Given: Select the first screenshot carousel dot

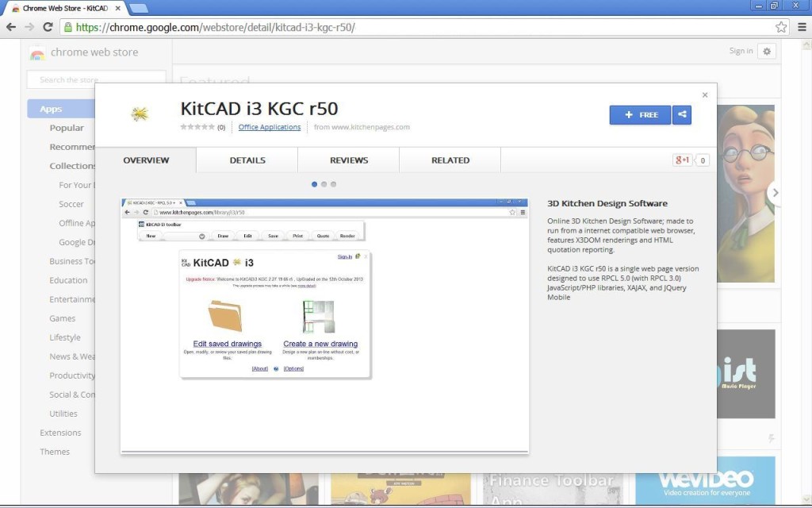Looking at the screenshot, I should point(314,184).
